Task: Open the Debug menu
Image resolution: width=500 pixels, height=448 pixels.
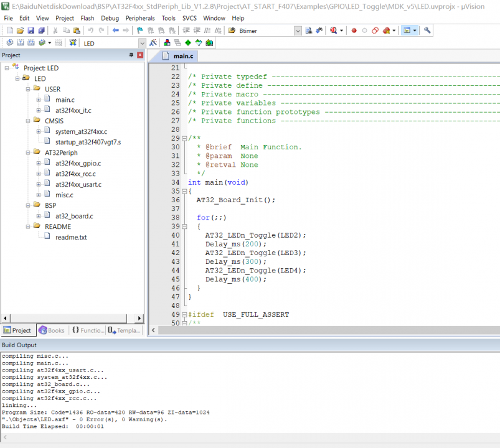Action: 110,18
